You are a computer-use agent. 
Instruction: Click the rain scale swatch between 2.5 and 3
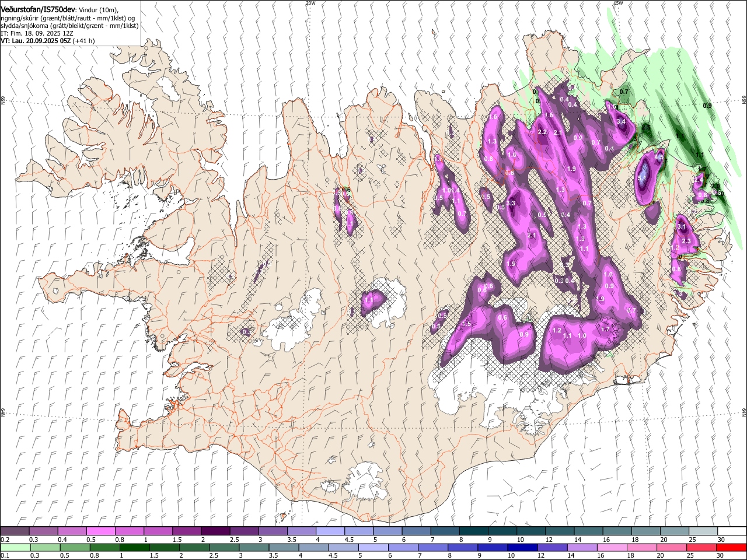224,547
